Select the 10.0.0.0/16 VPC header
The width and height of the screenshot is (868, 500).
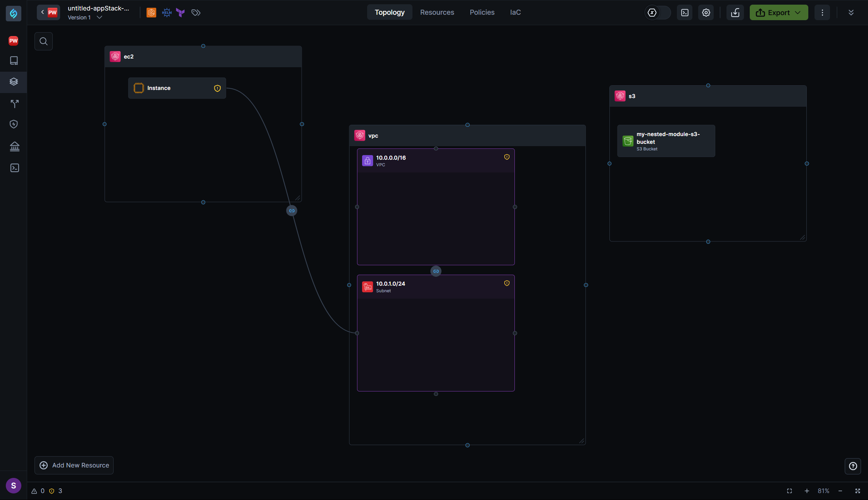(x=436, y=160)
